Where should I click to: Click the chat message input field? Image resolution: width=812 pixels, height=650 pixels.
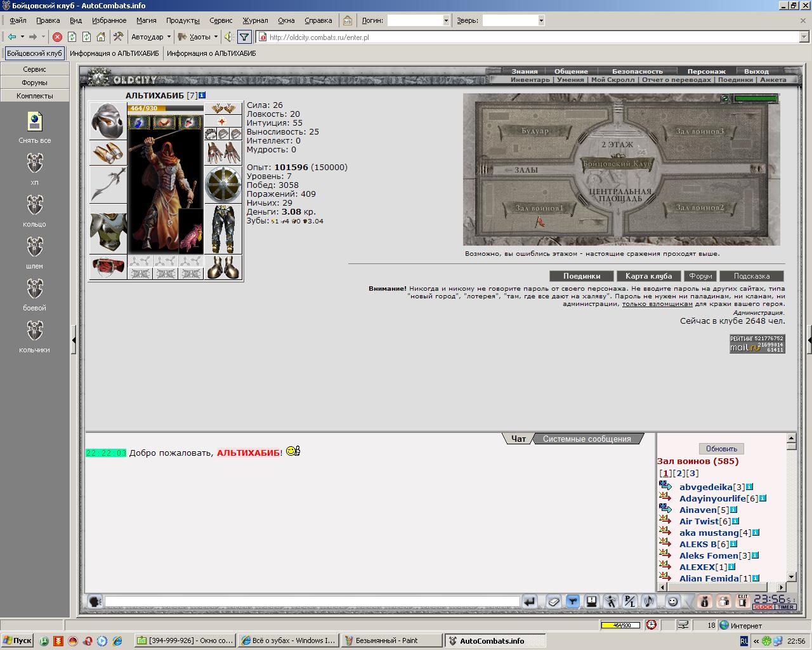click(311, 601)
